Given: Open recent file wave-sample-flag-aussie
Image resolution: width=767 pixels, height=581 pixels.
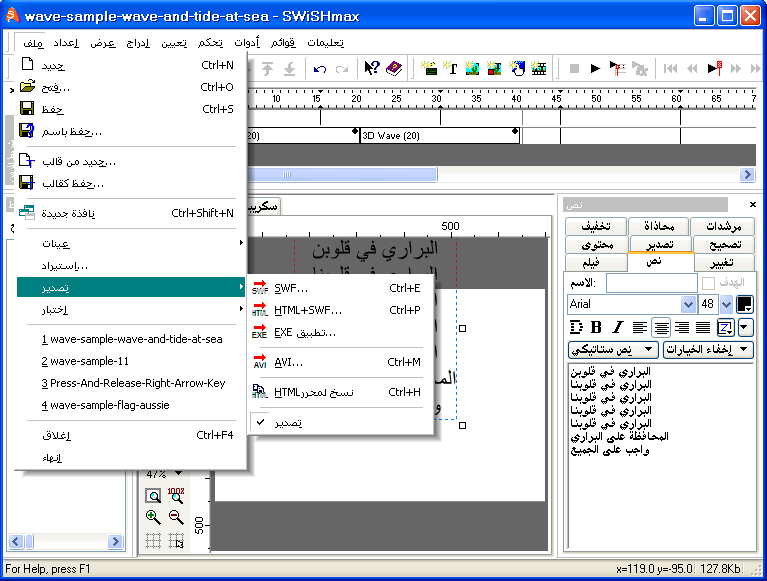Looking at the screenshot, I should click(131, 405).
